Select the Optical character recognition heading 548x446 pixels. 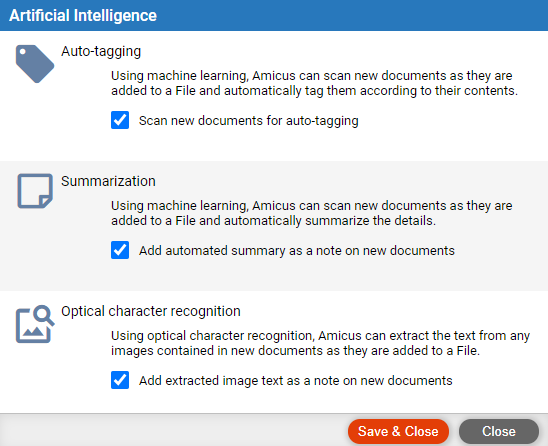click(151, 311)
